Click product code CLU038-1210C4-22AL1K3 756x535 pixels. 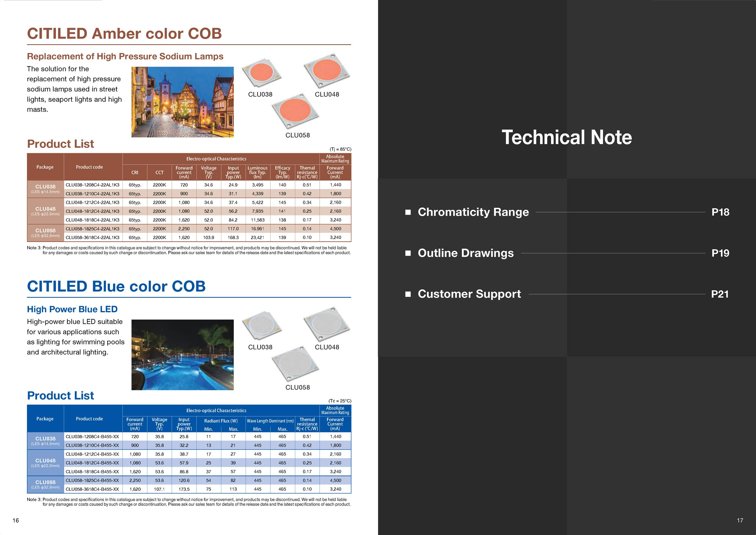pyautogui.click(x=93, y=194)
